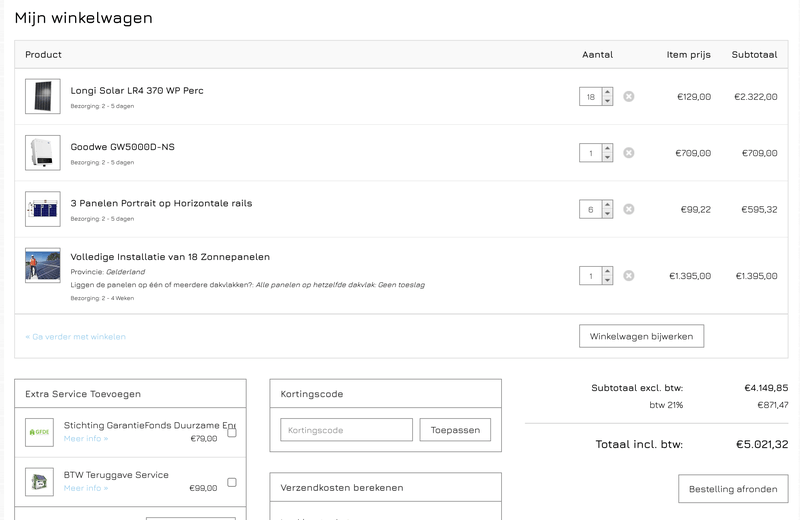Focus the Kortingscode input field

pos(346,430)
